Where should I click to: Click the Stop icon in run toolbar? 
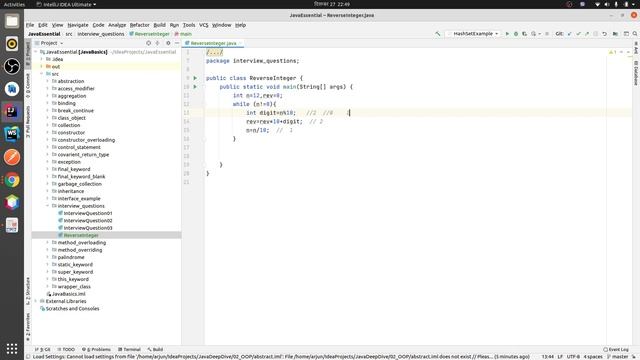click(x=547, y=34)
